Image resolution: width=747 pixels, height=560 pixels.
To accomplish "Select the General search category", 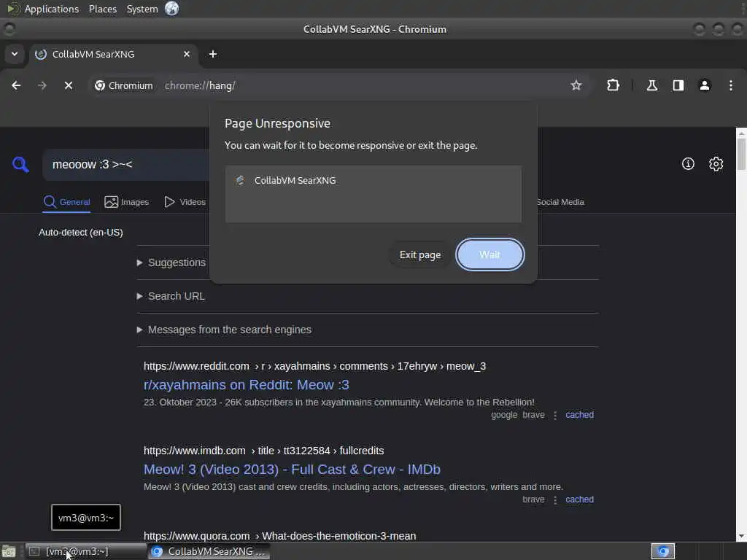I will click(x=66, y=202).
